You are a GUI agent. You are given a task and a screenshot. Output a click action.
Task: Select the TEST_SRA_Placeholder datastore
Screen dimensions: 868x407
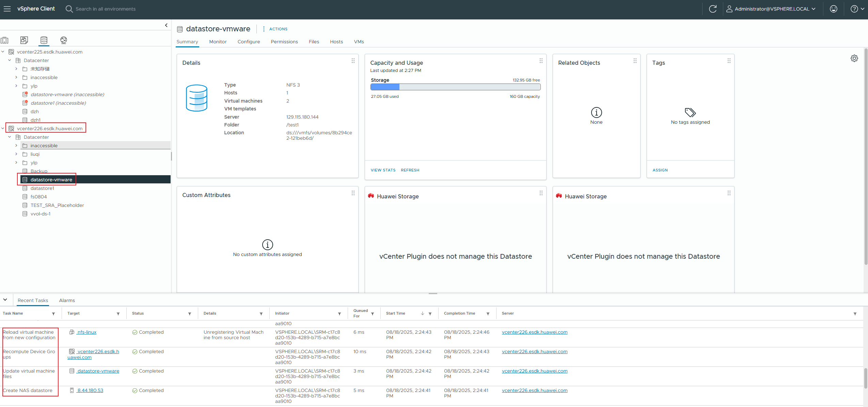point(57,205)
